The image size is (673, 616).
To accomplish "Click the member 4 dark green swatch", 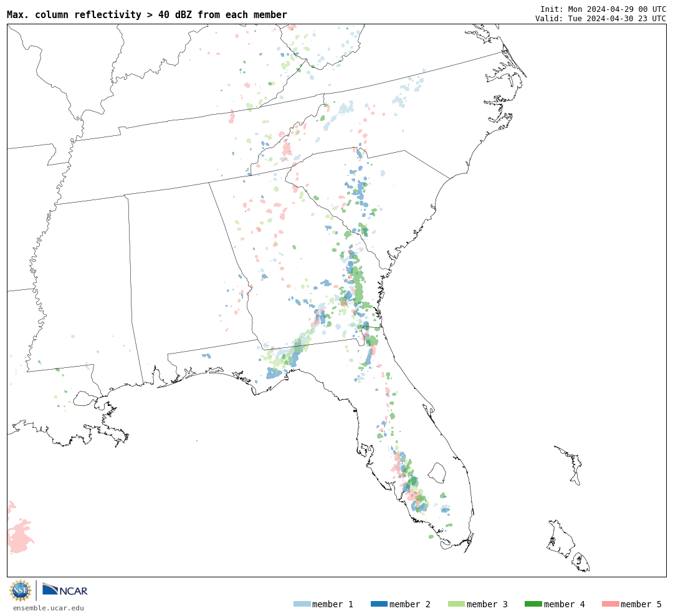I will (x=533, y=604).
